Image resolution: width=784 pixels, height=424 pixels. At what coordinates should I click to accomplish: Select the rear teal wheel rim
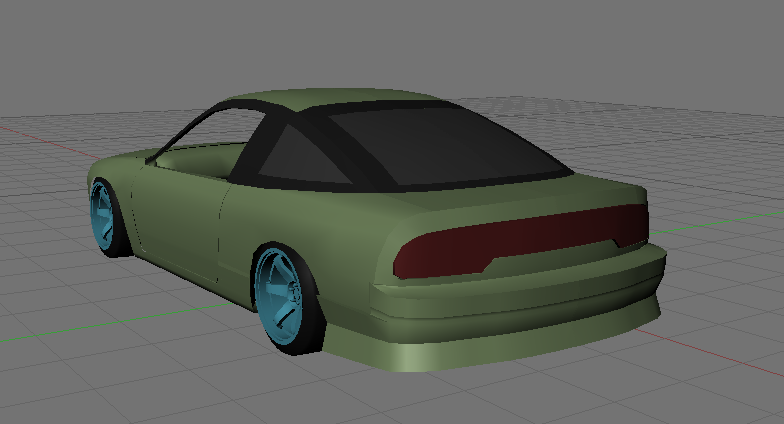point(278,296)
